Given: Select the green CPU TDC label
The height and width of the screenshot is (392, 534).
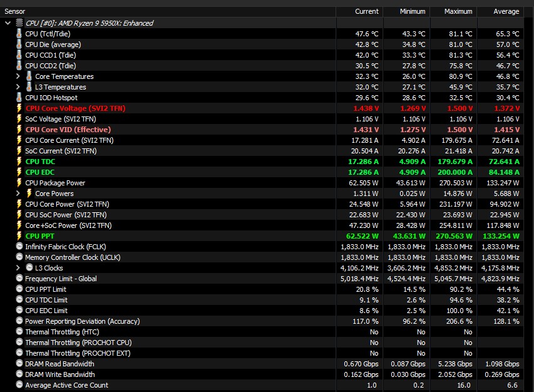Looking at the screenshot, I should pyautogui.click(x=40, y=162).
